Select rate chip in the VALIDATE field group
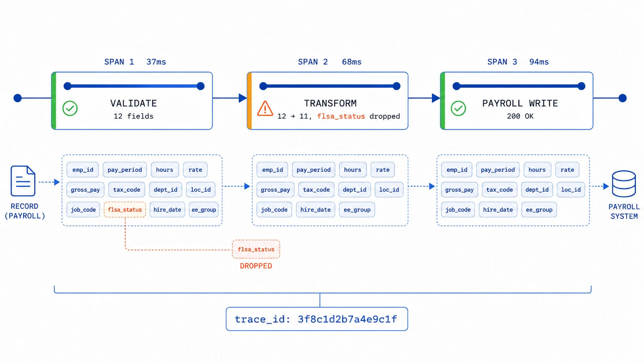Image resolution: width=644 pixels, height=362 pixels. [x=195, y=170]
